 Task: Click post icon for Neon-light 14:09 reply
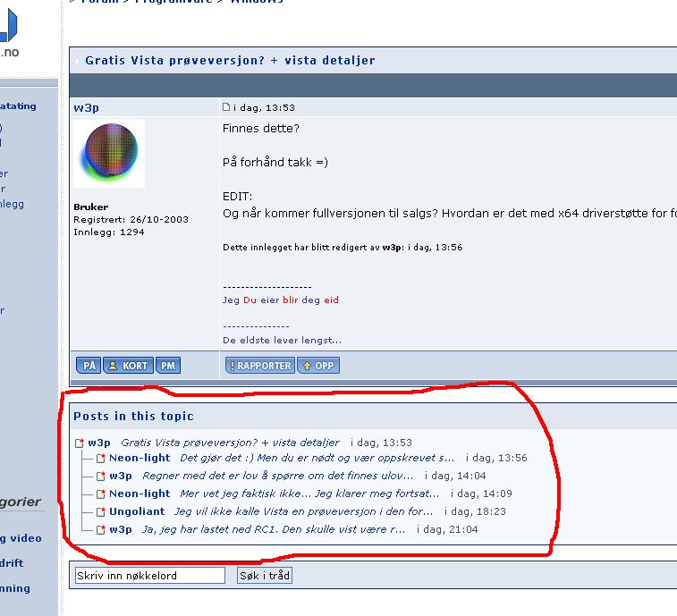(100, 494)
